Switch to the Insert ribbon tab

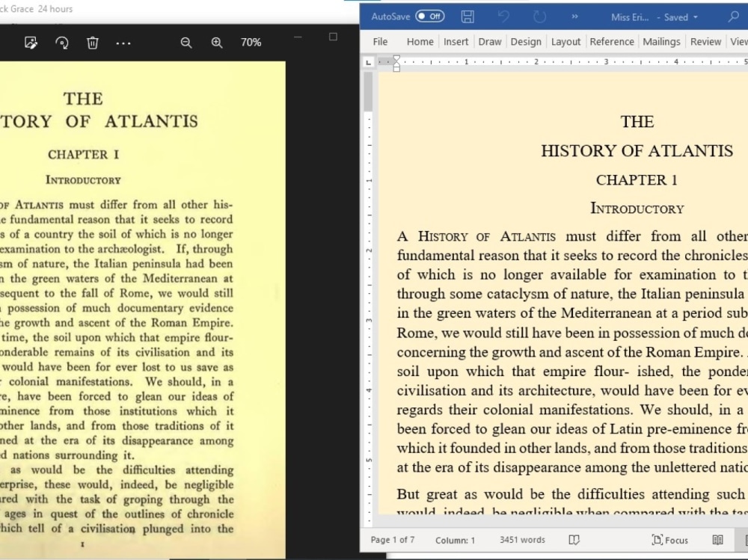tap(456, 42)
